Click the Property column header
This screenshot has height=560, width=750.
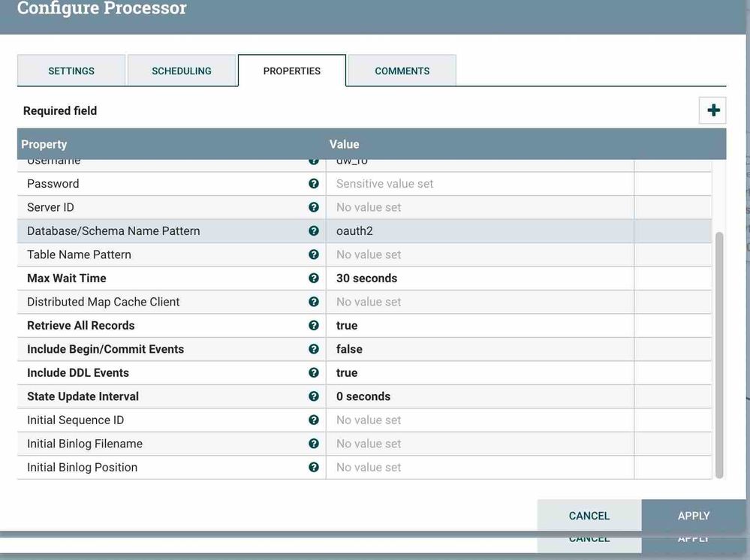coord(44,144)
